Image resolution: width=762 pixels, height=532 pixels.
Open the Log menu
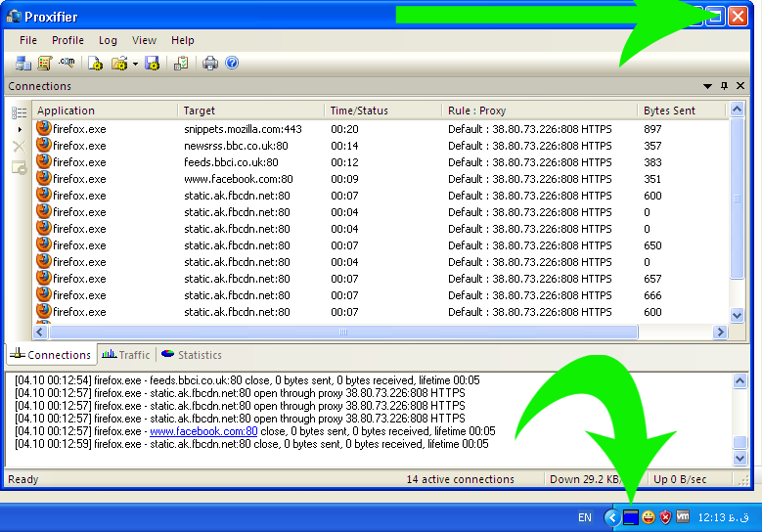(x=108, y=40)
